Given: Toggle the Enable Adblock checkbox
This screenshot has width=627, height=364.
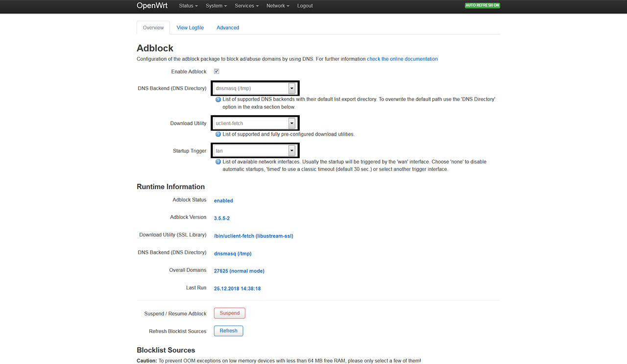Looking at the screenshot, I should tap(217, 72).
